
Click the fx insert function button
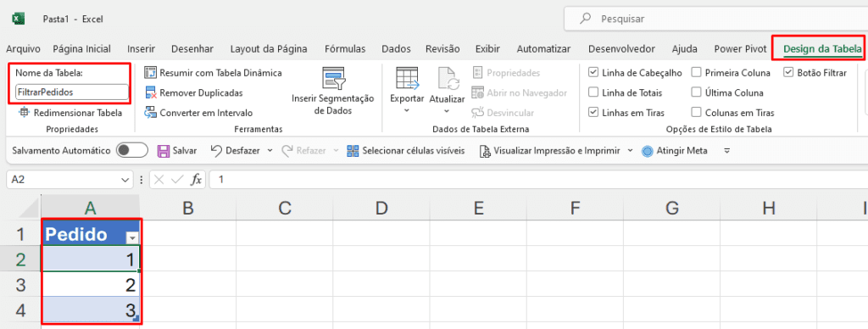pyautogui.click(x=196, y=180)
